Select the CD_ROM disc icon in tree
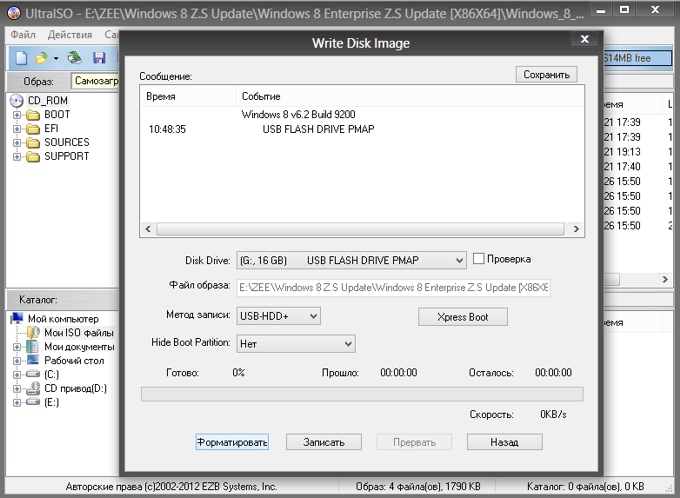Image resolution: width=680 pixels, height=498 pixels. tap(16, 101)
